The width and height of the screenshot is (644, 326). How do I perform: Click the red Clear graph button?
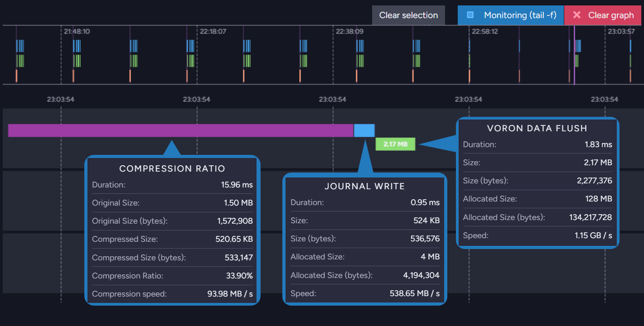pyautogui.click(x=602, y=15)
